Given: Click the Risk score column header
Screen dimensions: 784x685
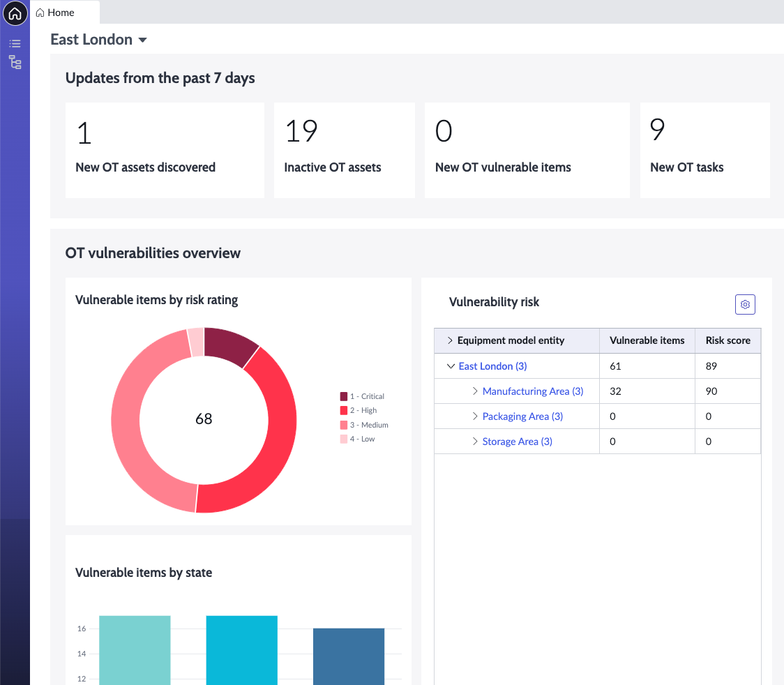Looking at the screenshot, I should (728, 340).
